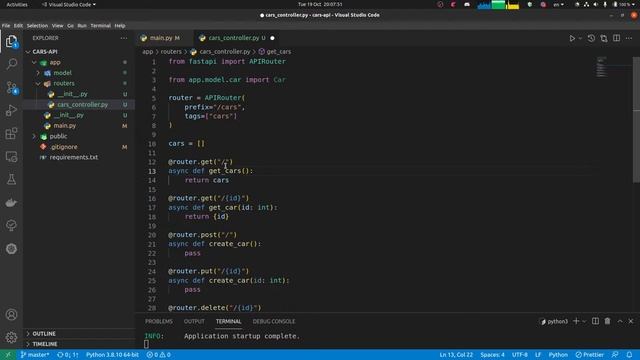The width and height of the screenshot is (640, 360).
Task: Run Python file with play button
Action: point(572,38)
